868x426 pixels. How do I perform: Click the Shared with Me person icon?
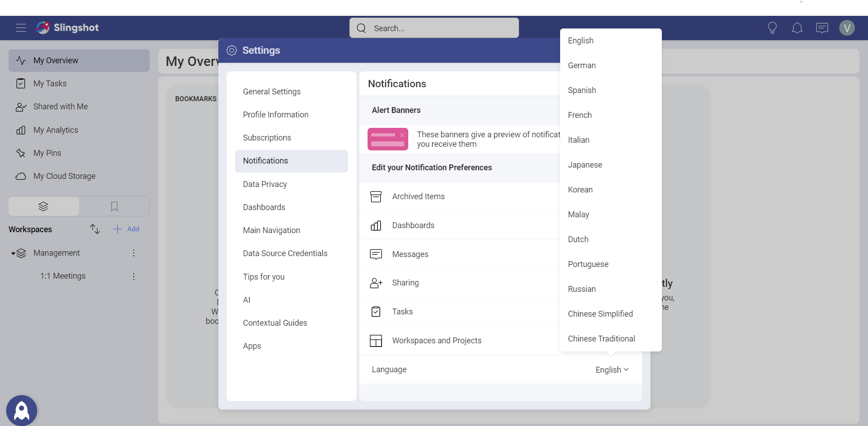21,107
